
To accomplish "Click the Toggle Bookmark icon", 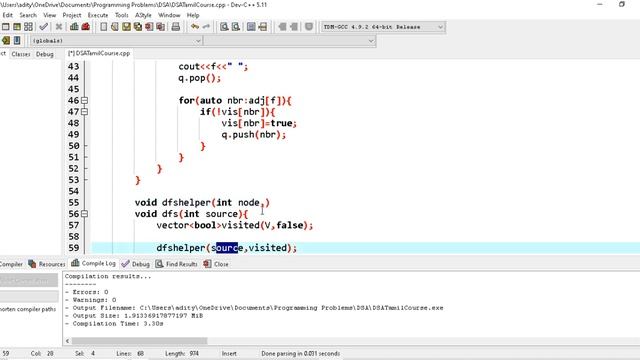I will (x=17, y=40).
